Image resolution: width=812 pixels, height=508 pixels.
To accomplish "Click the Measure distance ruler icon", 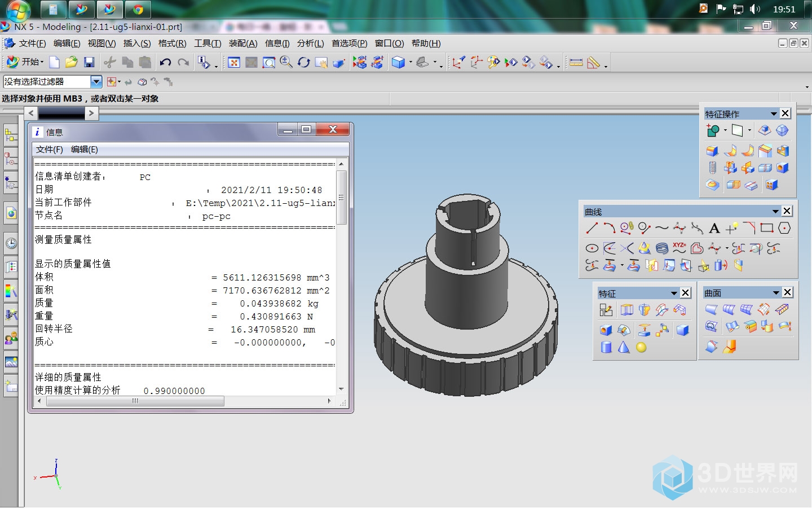I will (x=576, y=63).
